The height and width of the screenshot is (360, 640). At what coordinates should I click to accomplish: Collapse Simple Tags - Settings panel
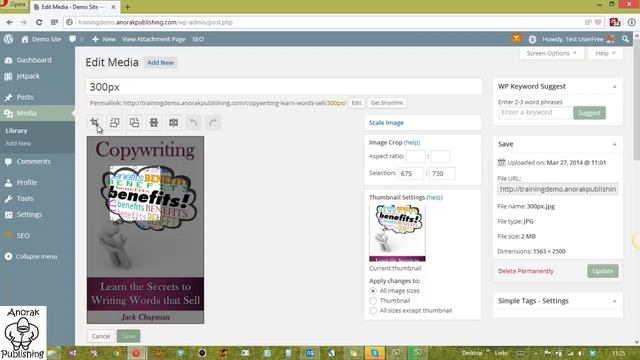click(614, 301)
